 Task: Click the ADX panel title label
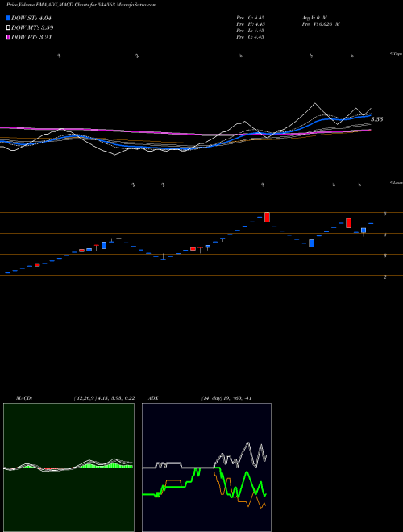click(153, 398)
